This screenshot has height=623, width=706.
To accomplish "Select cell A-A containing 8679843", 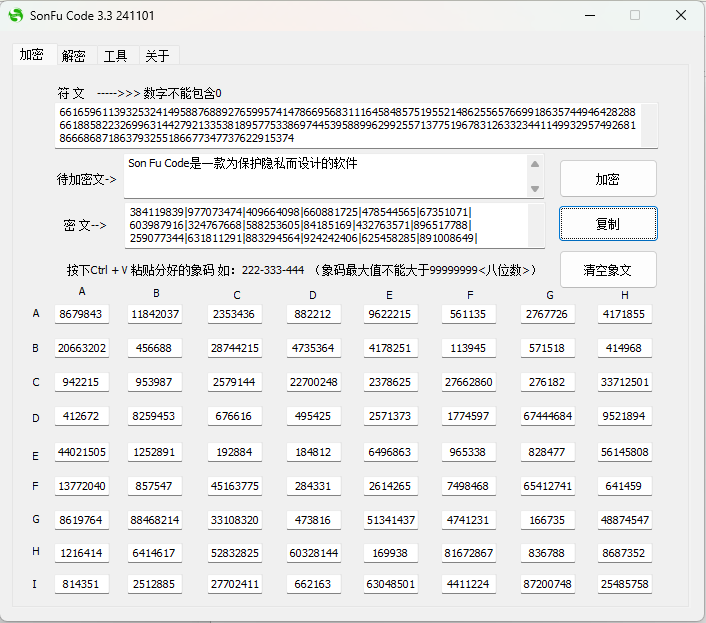I will pyautogui.click(x=81, y=314).
